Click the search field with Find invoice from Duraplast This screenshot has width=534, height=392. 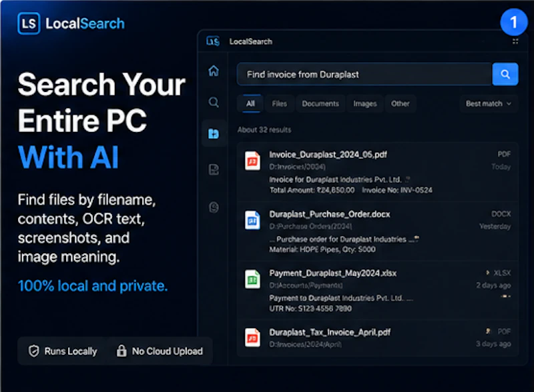[x=364, y=74]
